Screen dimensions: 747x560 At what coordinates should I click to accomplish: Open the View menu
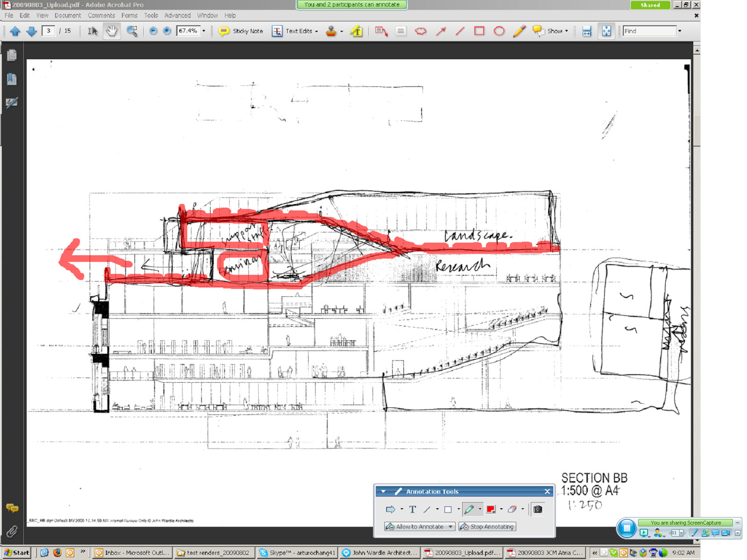42,15
